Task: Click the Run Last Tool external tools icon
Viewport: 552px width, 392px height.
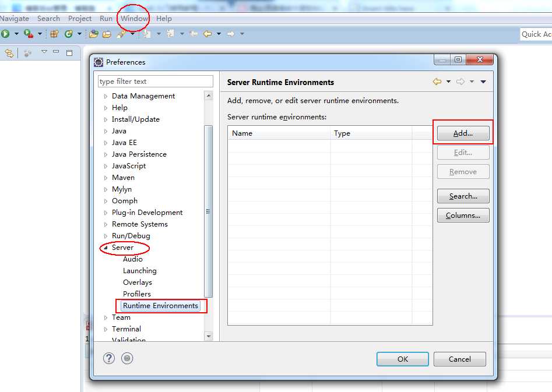Action: [x=28, y=34]
